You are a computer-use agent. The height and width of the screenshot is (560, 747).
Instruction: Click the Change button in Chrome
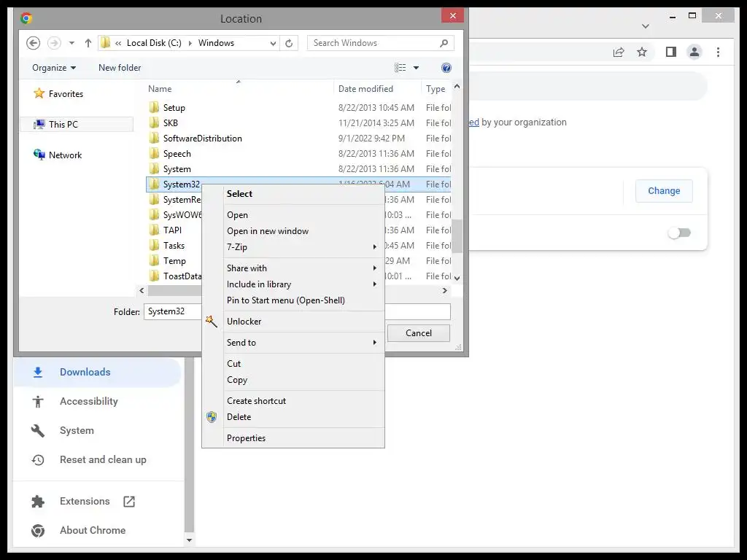(x=664, y=191)
